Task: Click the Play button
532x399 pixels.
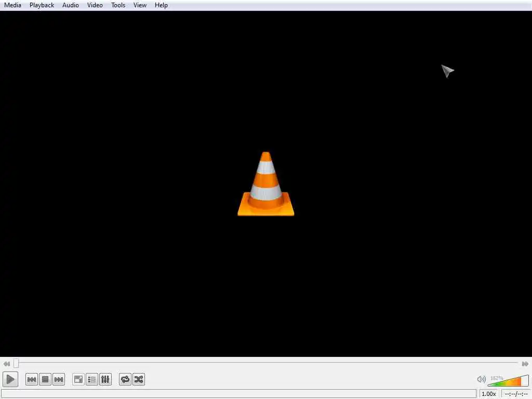Action: tap(10, 379)
